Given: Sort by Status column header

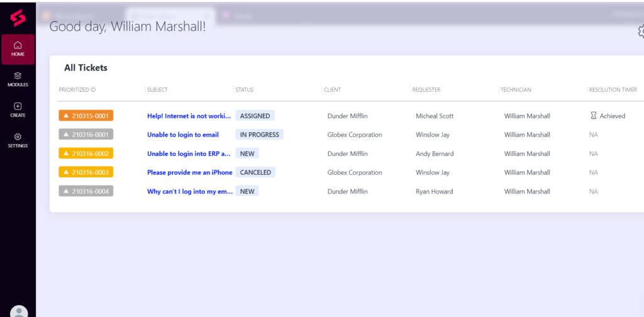Looking at the screenshot, I should [x=244, y=90].
